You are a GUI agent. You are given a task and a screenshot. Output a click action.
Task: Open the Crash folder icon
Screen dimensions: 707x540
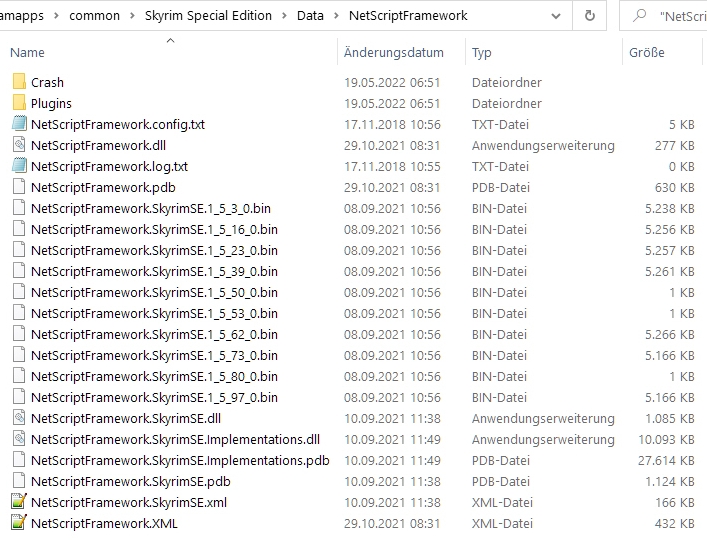[19, 82]
